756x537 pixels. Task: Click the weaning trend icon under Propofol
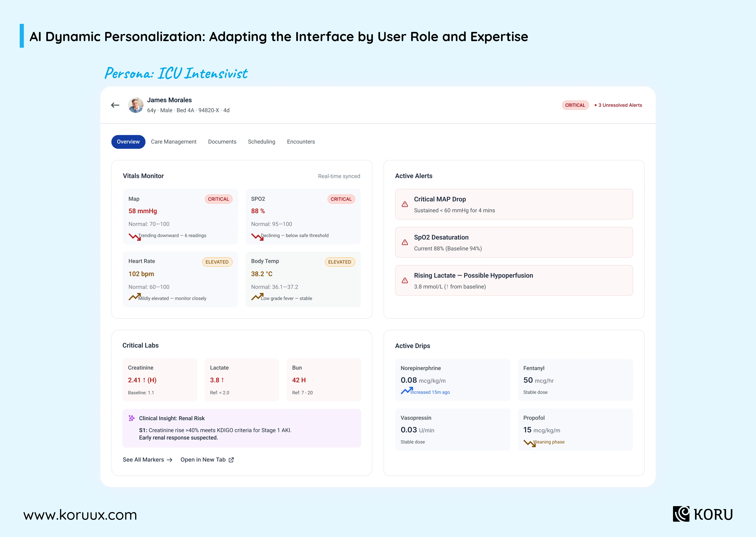[x=530, y=443]
